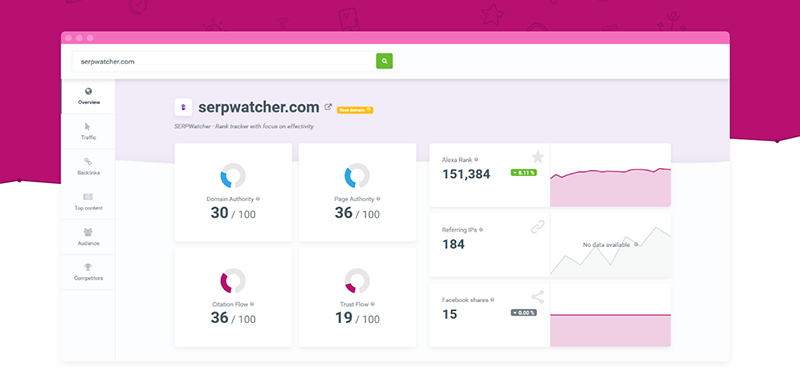This screenshot has width=800, height=388.
Task: Click the info icon beside No data available
Action: click(x=636, y=245)
